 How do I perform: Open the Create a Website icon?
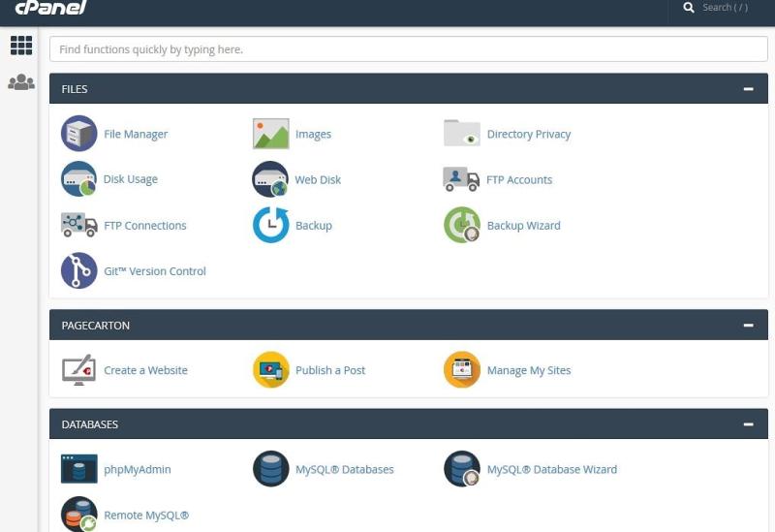pyautogui.click(x=79, y=370)
